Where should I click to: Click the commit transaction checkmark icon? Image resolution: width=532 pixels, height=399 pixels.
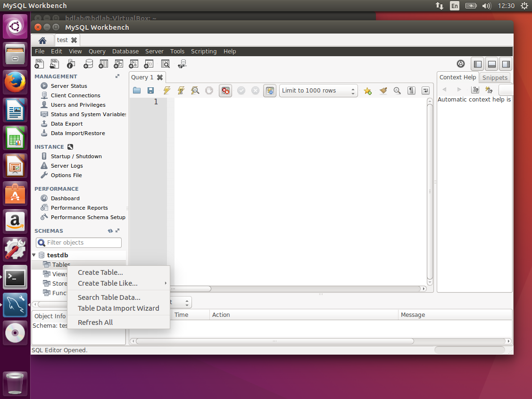241,90
